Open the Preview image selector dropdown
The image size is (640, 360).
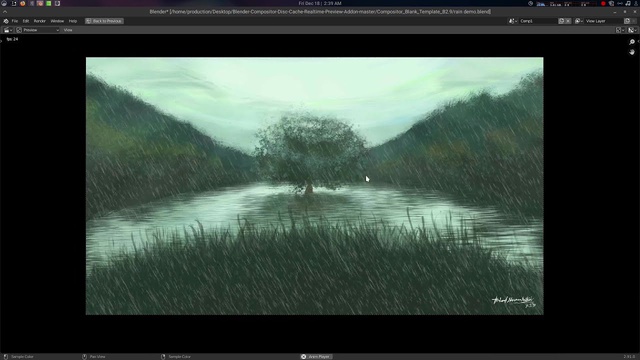tap(38, 30)
